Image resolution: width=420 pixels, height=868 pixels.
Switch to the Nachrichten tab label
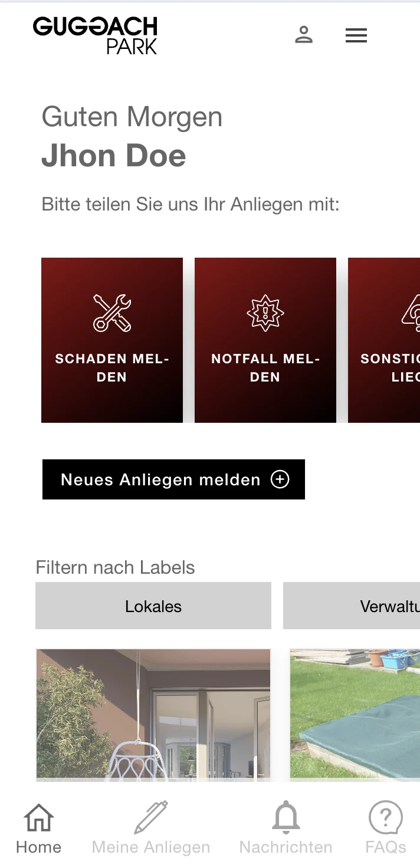[286, 847]
